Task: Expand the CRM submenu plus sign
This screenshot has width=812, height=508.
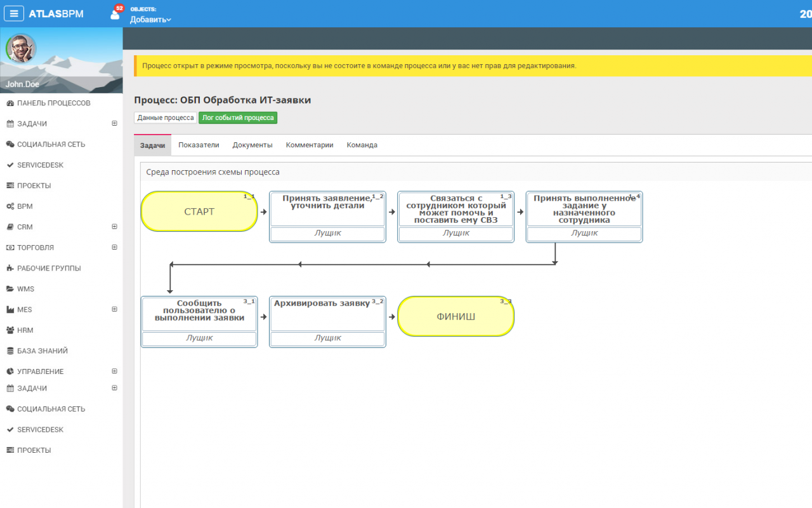Action: [x=115, y=227]
